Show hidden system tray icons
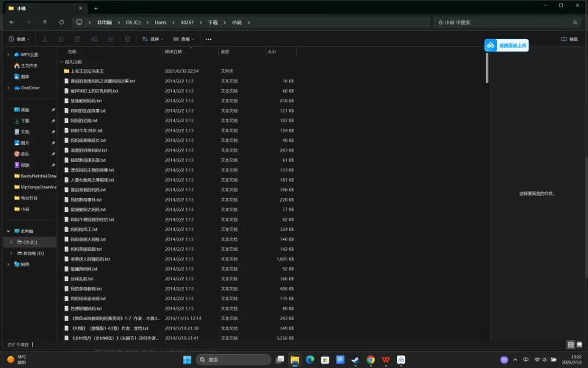This screenshot has width=588, height=368. click(515, 360)
